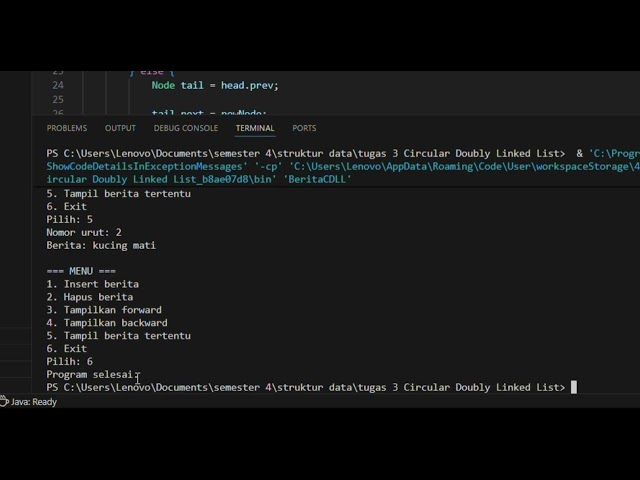
Task: Click the '=== MENU ===' terminal heading
Action: click(81, 271)
